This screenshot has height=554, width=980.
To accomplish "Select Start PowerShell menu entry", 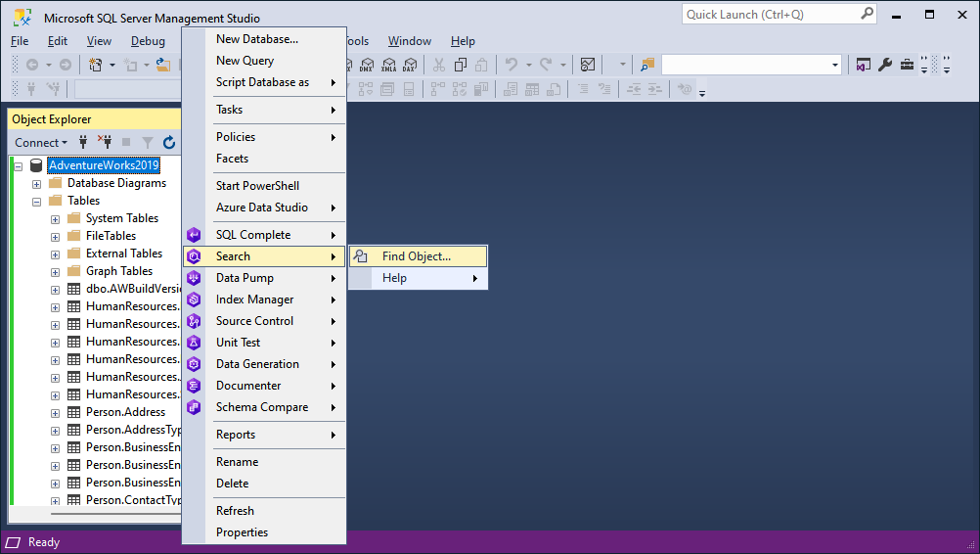I will [264, 186].
